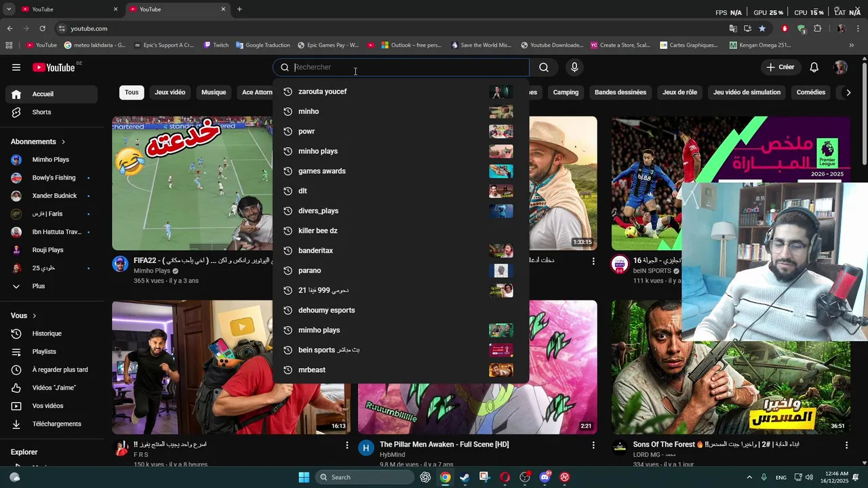Choose suggestion parano
This screenshot has height=488, width=868.
pyautogui.click(x=400, y=270)
